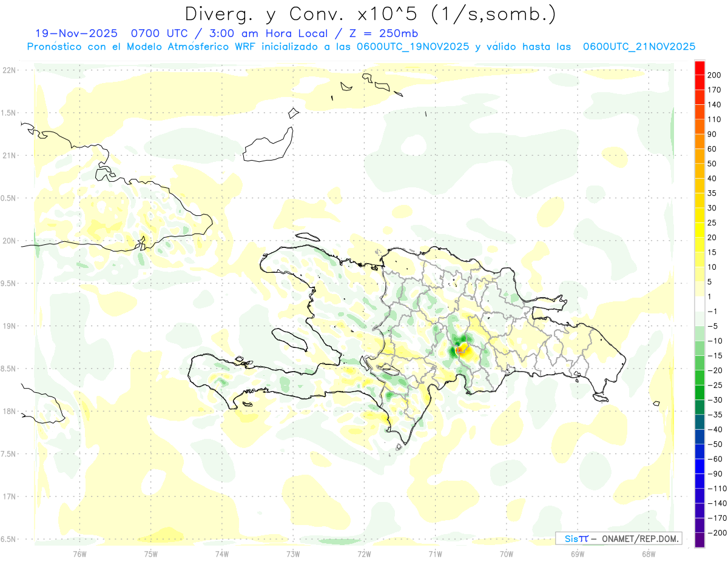
Task: Click the '170' color scale label
Action: [715, 90]
